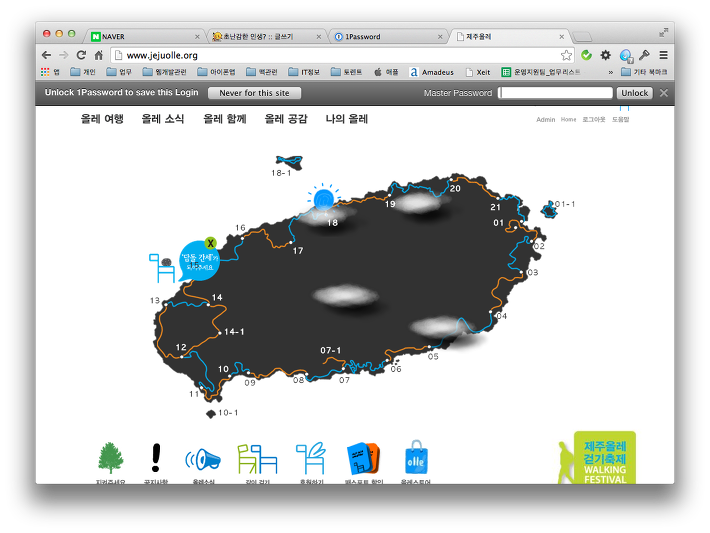The image size is (710, 533).
Task: Dismiss the 1Password unlock bar
Action: pos(664,93)
